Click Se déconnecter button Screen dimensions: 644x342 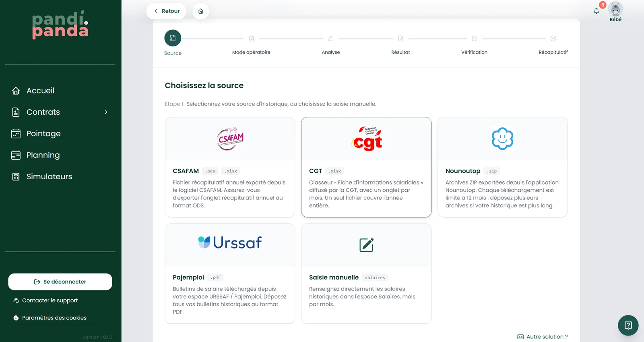(60, 282)
